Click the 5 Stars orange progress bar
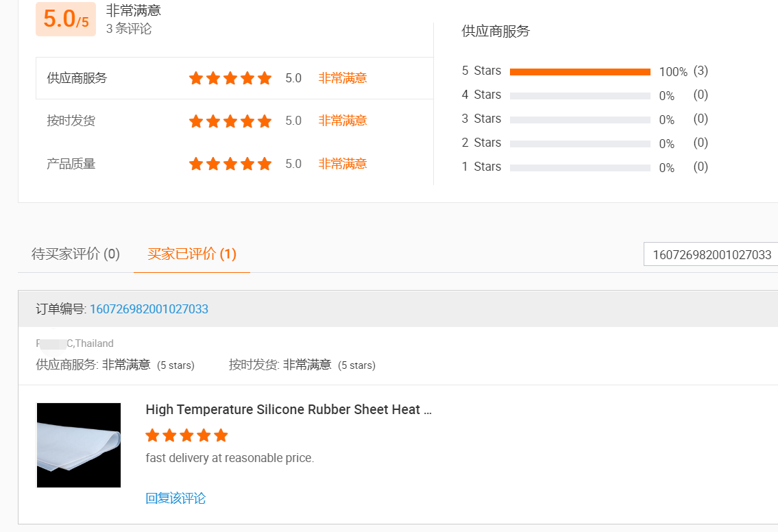 580,72
